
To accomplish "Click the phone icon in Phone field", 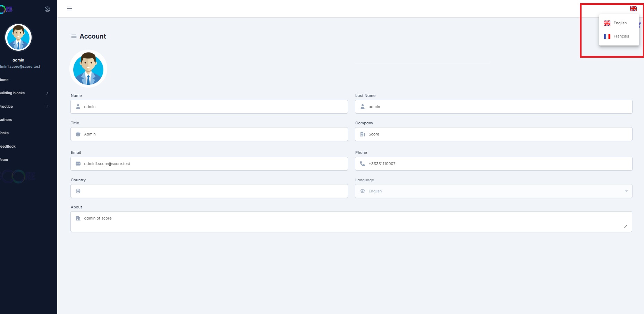I will point(362,164).
